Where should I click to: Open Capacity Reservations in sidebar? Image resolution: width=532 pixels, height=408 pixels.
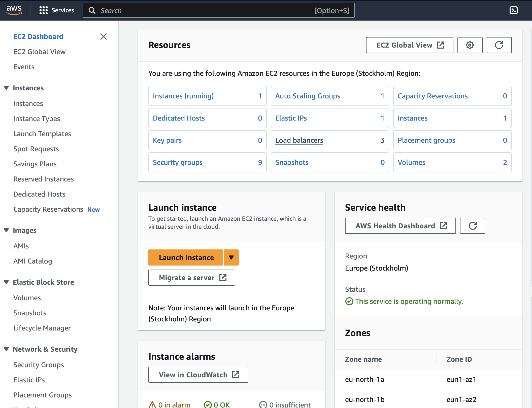tap(48, 209)
